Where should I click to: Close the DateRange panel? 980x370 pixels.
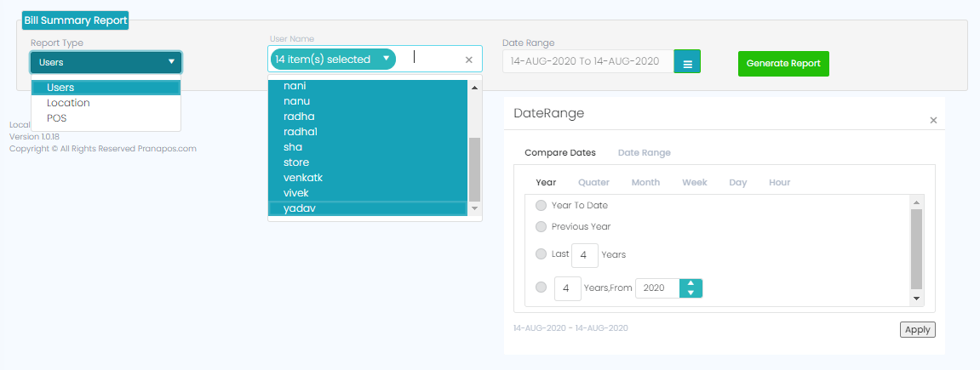click(933, 120)
